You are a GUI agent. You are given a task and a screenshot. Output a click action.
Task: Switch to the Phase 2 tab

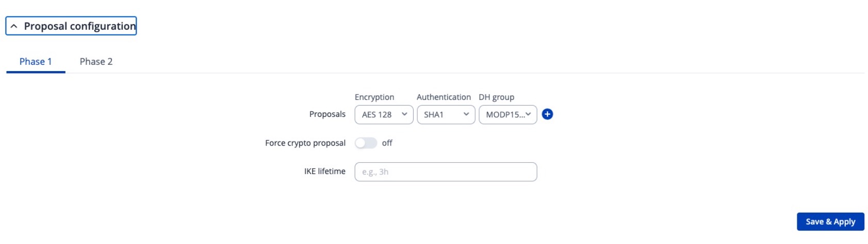96,62
